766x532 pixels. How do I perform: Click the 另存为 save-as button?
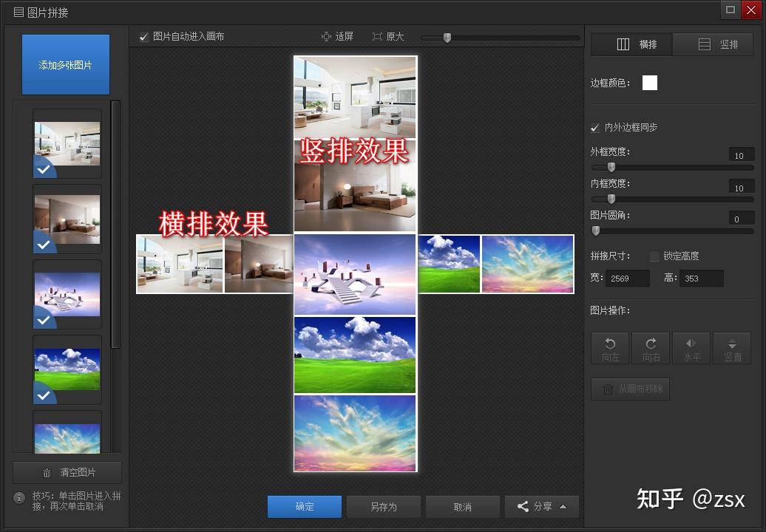pyautogui.click(x=384, y=507)
